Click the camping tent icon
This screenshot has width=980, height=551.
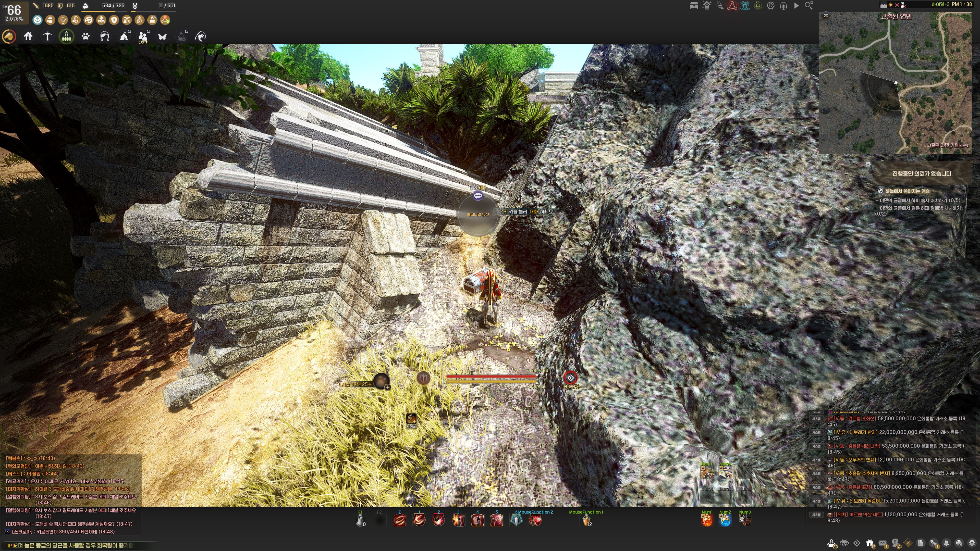click(124, 36)
